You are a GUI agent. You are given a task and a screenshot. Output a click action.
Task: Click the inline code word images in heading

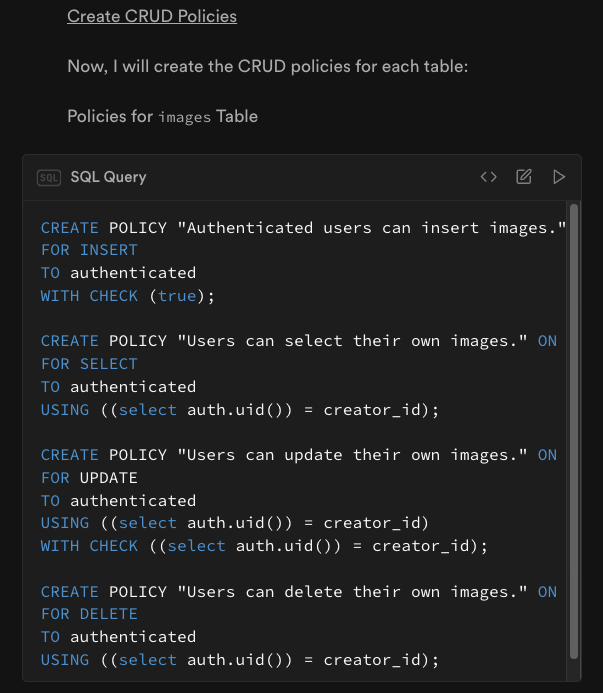185,117
